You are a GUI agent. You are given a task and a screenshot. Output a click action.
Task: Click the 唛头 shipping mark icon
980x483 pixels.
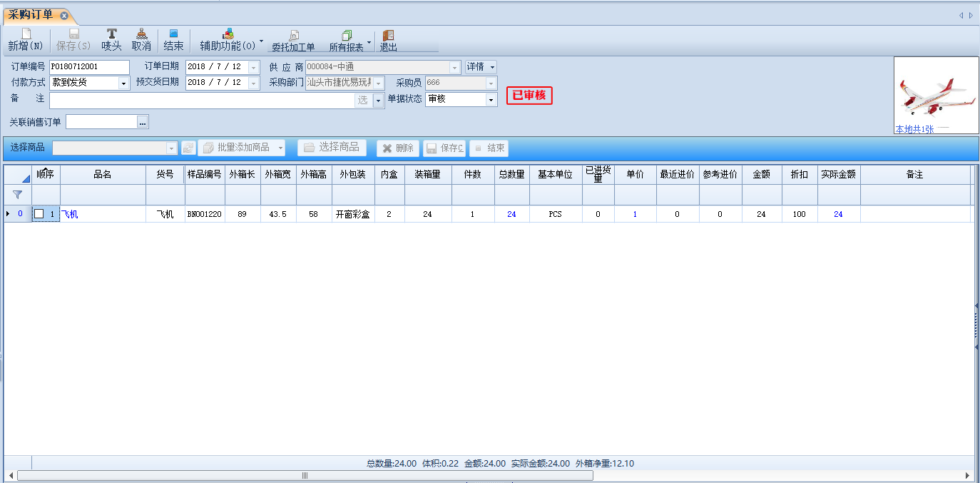[111, 34]
